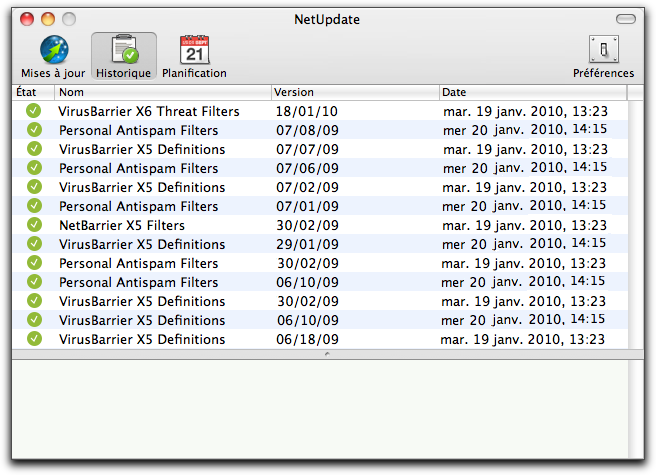Click green check in the 07/07/09 row
Image resolution: width=656 pixels, height=475 pixels.
(x=34, y=149)
